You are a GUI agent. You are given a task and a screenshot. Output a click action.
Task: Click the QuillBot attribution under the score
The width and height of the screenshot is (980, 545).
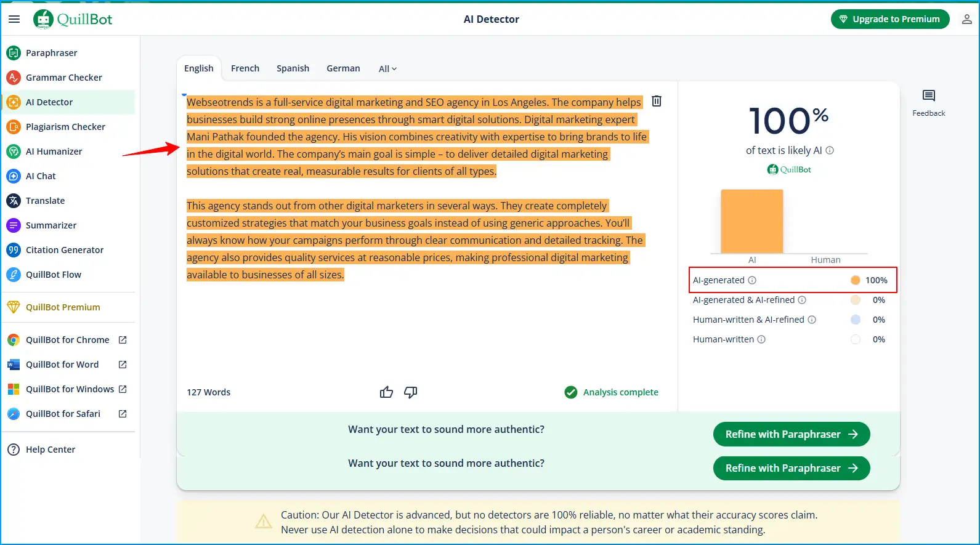789,169
